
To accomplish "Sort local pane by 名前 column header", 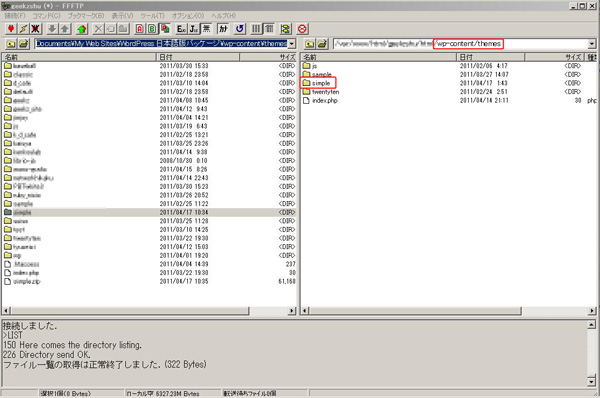I will click(x=79, y=57).
